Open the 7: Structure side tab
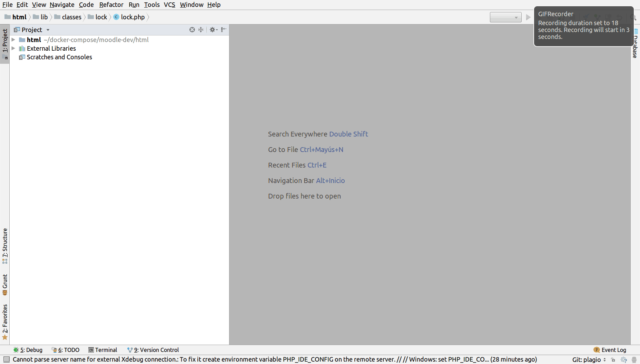The image size is (640, 364). pyautogui.click(x=5, y=246)
